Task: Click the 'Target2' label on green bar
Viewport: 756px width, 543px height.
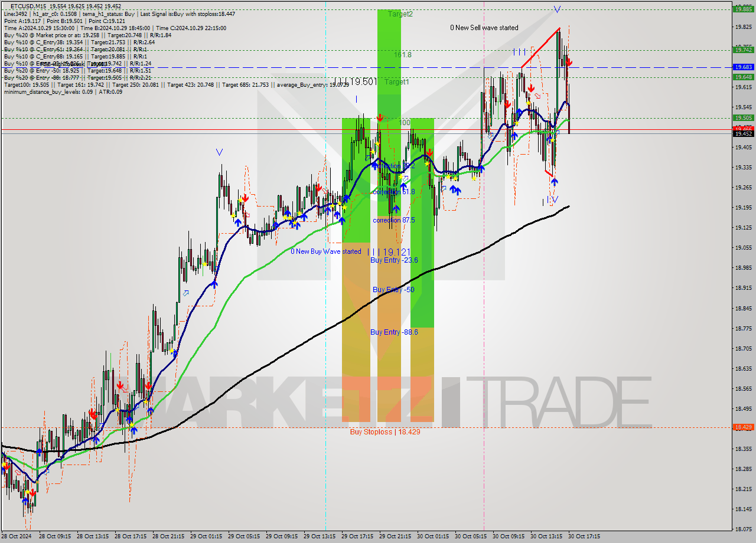Action: 400,14
